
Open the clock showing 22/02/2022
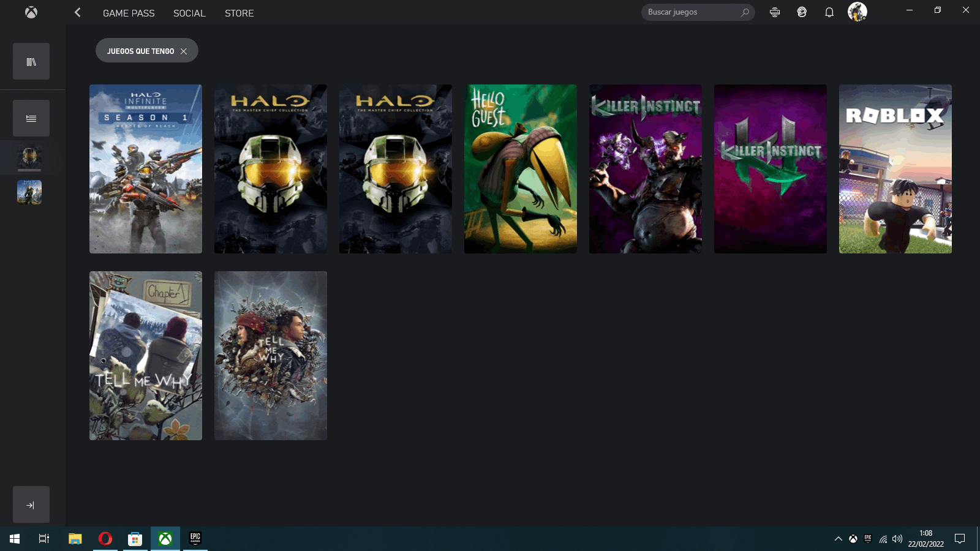point(925,539)
